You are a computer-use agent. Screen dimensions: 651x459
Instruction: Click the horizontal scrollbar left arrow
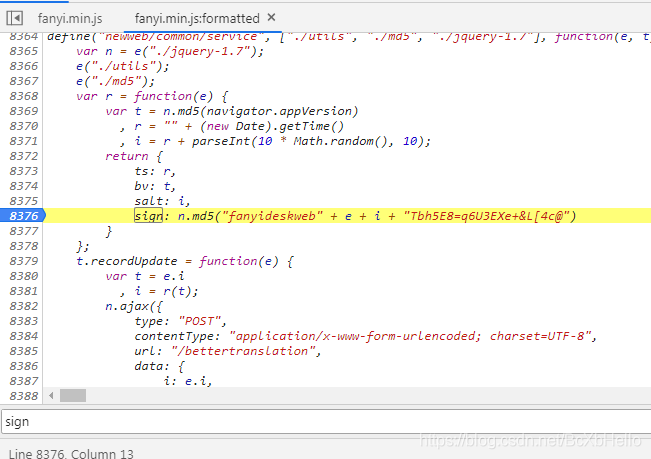51,396
